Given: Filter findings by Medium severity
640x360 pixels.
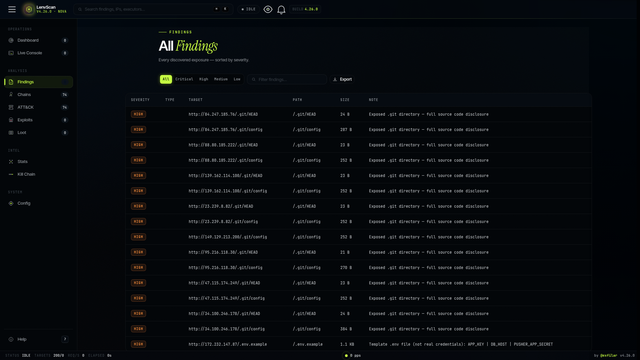Looking at the screenshot, I should pyautogui.click(x=221, y=79).
